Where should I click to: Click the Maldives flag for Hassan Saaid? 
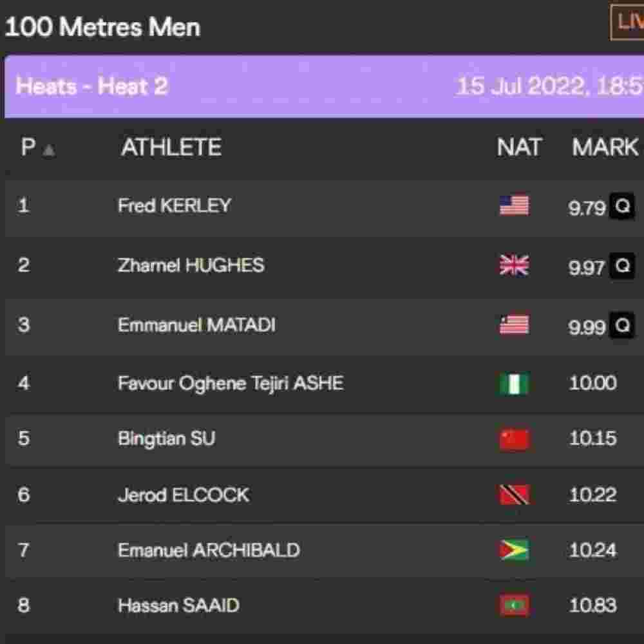click(x=514, y=605)
